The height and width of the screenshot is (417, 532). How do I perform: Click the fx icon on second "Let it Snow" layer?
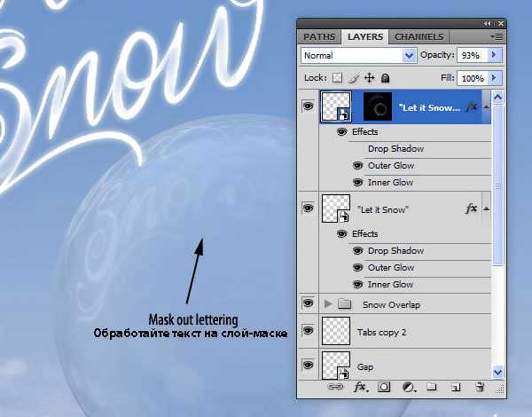[x=471, y=208]
